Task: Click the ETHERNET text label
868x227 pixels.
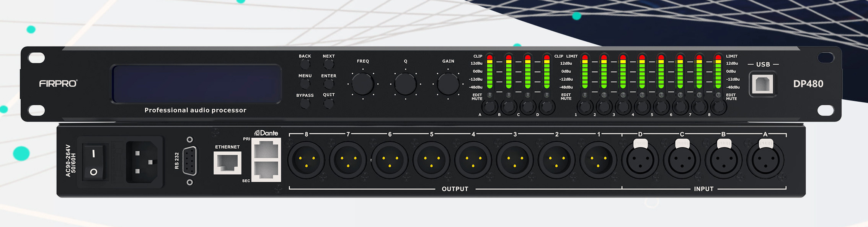Action: click(227, 147)
